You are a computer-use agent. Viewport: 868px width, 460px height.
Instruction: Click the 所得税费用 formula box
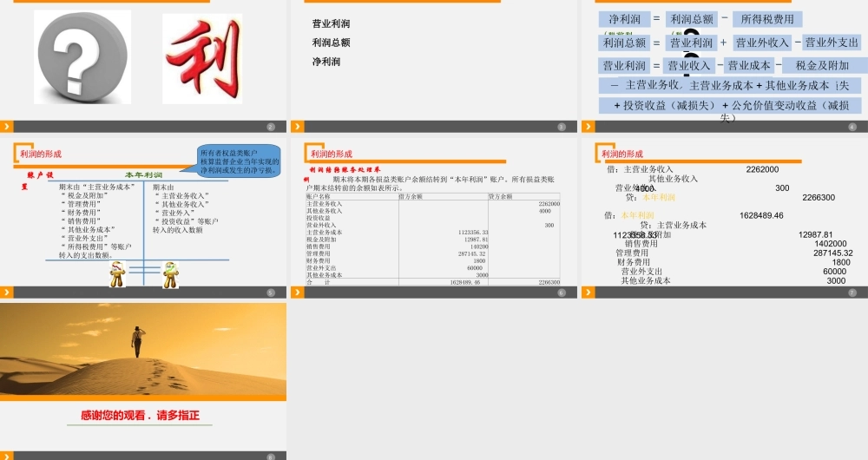[x=767, y=19]
